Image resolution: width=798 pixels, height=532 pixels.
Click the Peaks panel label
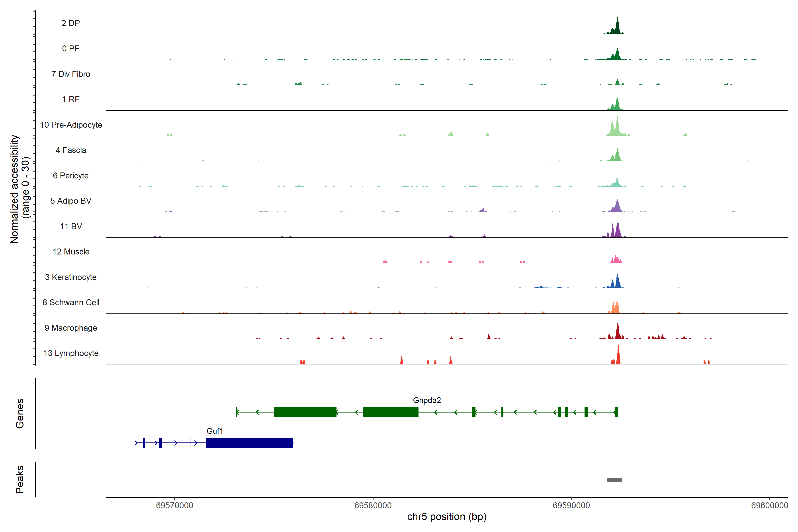tap(20, 479)
